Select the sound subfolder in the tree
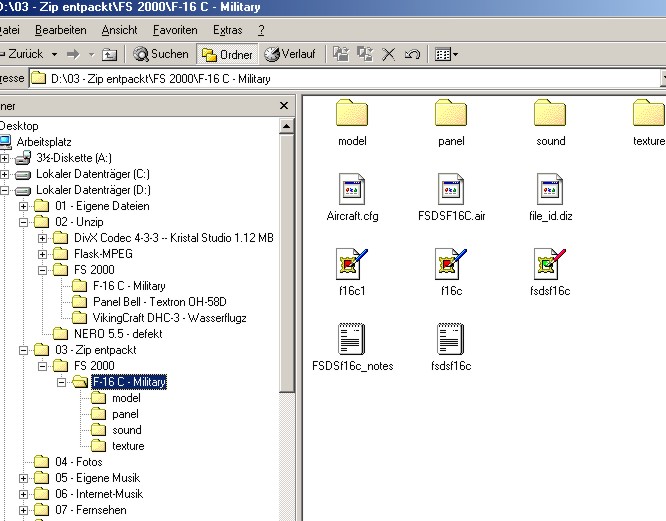 [x=127, y=430]
